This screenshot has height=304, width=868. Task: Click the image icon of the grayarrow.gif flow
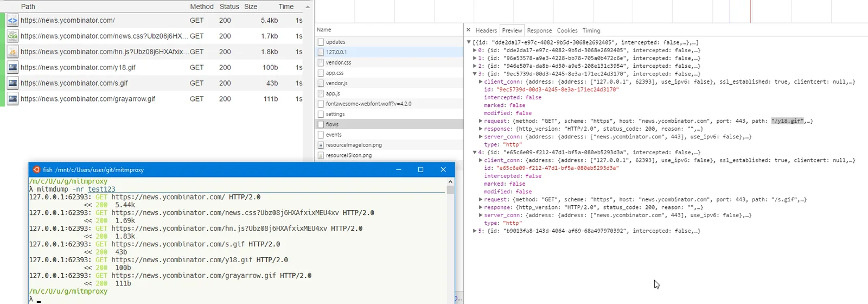pyautogui.click(x=12, y=99)
